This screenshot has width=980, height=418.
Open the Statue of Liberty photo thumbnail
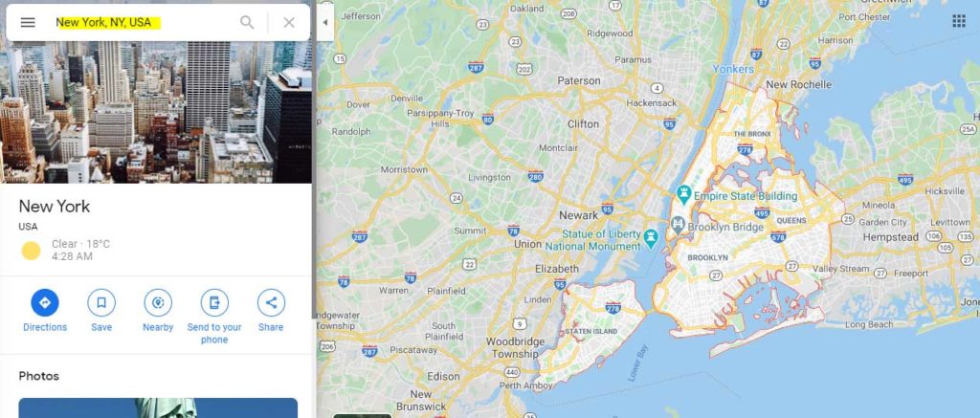click(x=158, y=408)
